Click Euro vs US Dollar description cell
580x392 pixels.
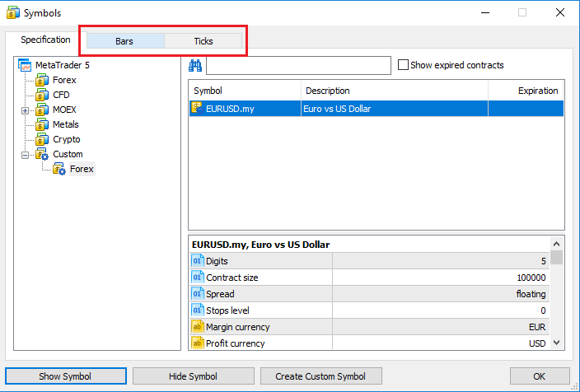(395, 109)
